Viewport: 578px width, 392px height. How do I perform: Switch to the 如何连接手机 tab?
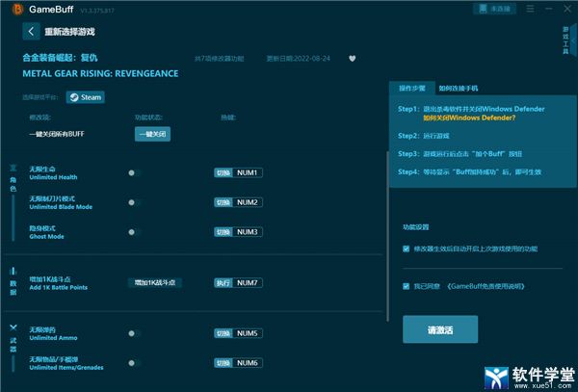[459, 89]
